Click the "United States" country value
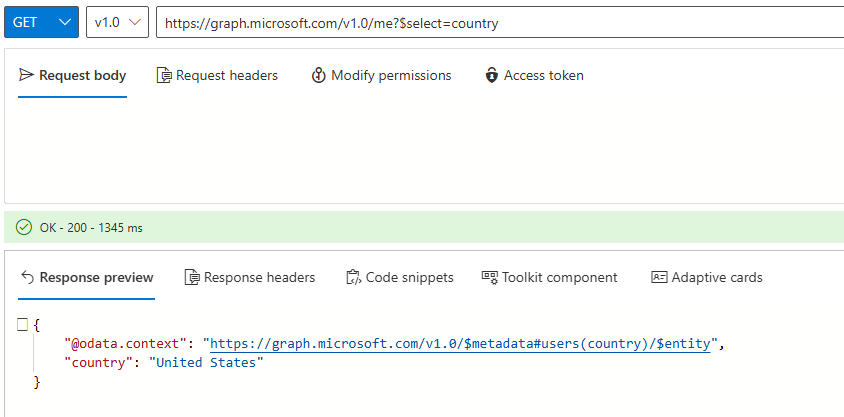Viewport: 844px width, 417px height. [206, 363]
